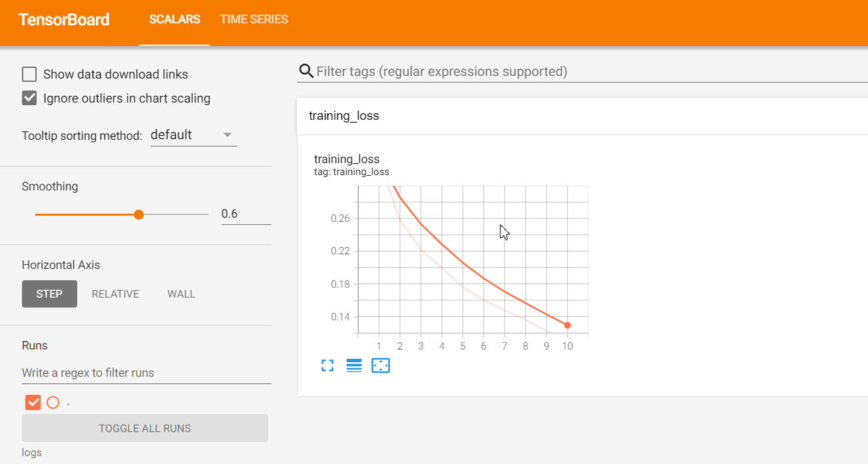The width and height of the screenshot is (868, 464).
Task: Set horizontal axis to Wall
Action: point(181,294)
